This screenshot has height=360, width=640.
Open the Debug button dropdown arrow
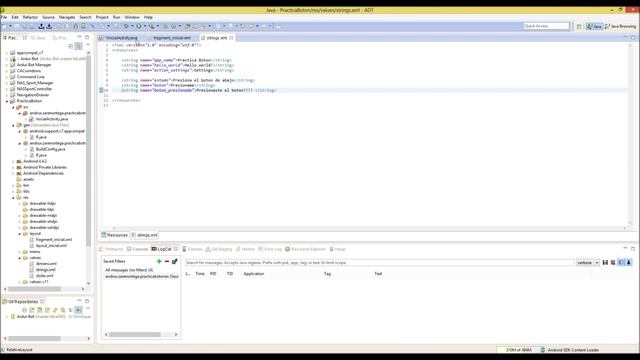[132, 26]
